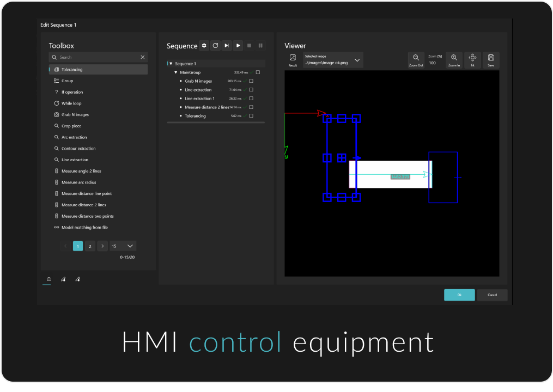Click the center handle of the blue ROI

tap(342, 158)
